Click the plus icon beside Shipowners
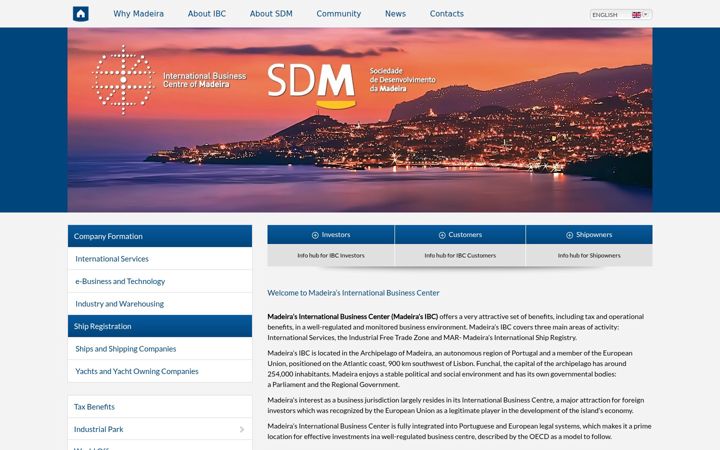This screenshot has height=450, width=720. pyautogui.click(x=569, y=235)
